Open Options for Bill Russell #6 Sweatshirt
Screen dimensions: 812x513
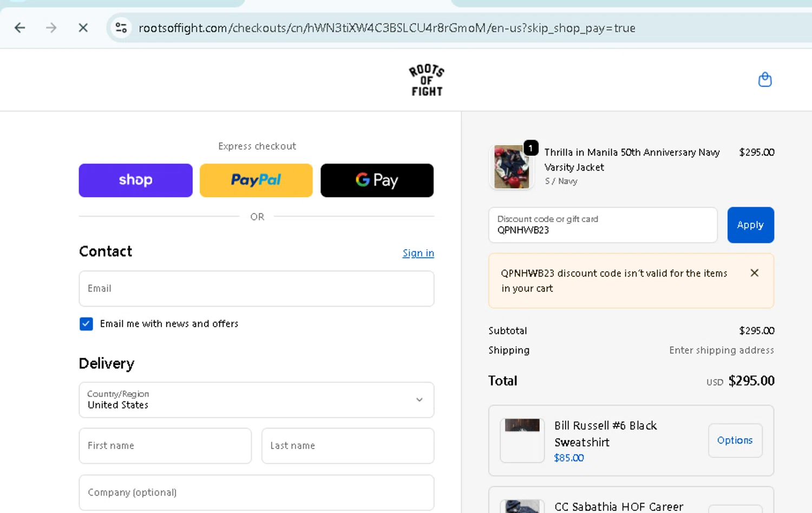(x=735, y=440)
